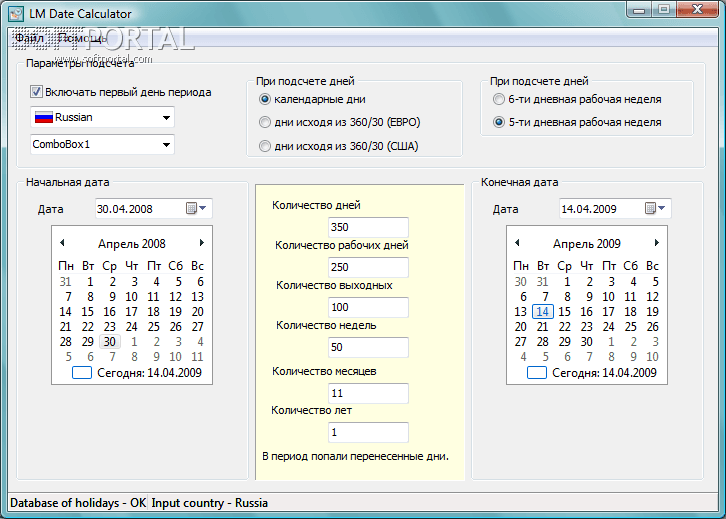The width and height of the screenshot is (726, 519).
Task: Select day 22 in April 2009 calendar
Action: [x=564, y=326]
